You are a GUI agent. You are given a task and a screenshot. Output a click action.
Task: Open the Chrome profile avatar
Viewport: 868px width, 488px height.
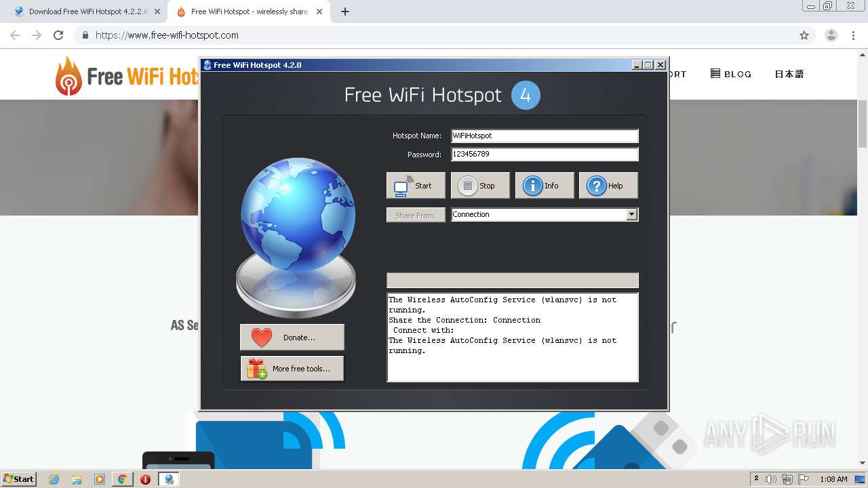pos(831,35)
